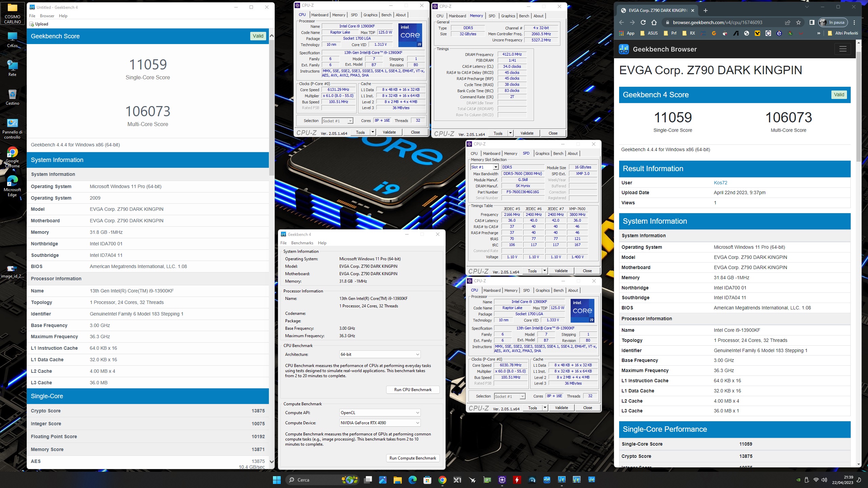This screenshot has height=488, width=868.
Task: Open the Rete desktop icon
Action: point(12,68)
